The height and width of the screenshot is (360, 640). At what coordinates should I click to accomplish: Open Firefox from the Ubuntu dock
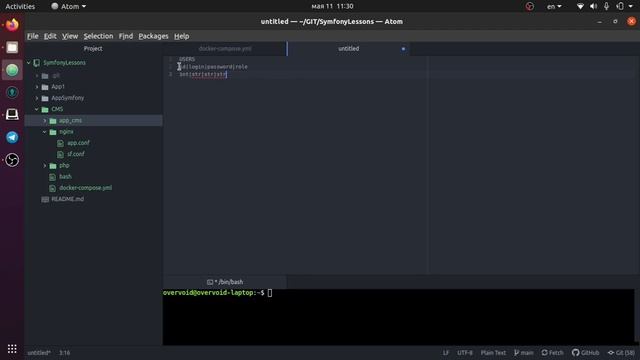12,25
